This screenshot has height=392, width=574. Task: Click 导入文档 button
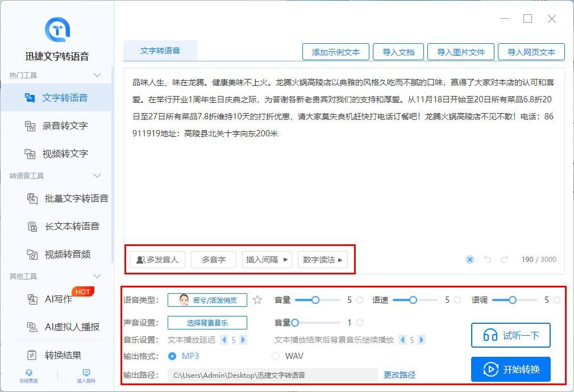click(x=398, y=52)
